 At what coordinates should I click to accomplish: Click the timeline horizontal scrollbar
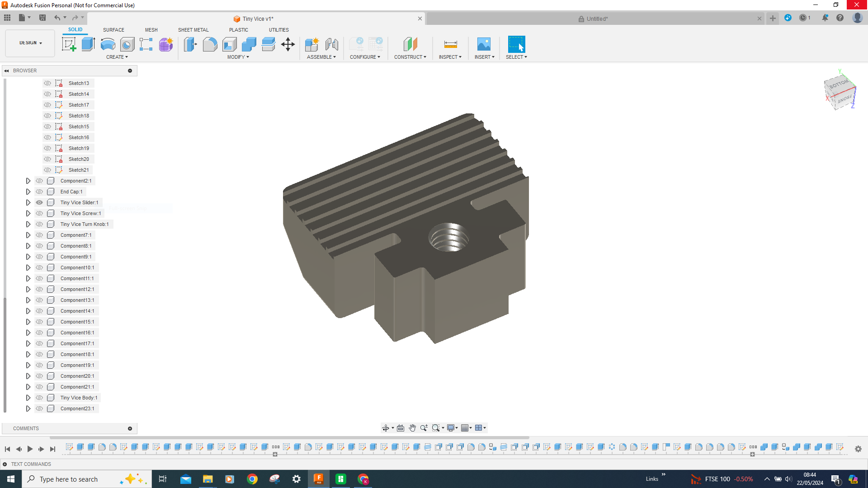(289, 437)
